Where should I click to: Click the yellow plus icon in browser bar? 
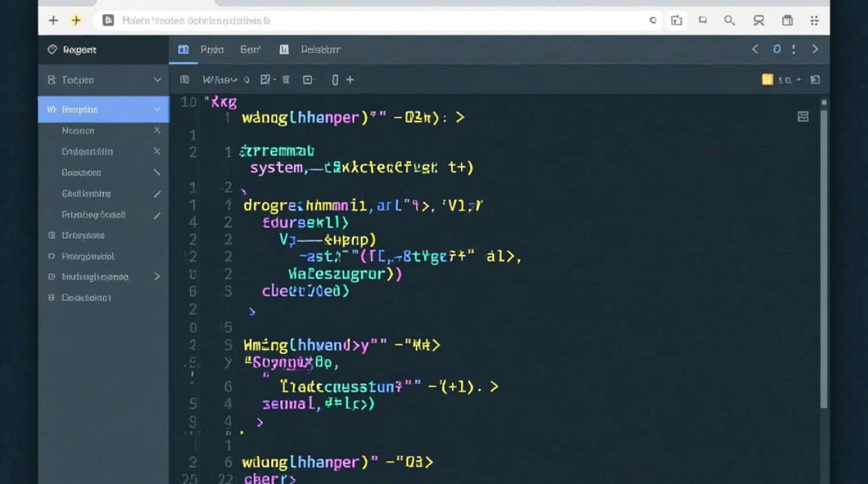pos(76,21)
